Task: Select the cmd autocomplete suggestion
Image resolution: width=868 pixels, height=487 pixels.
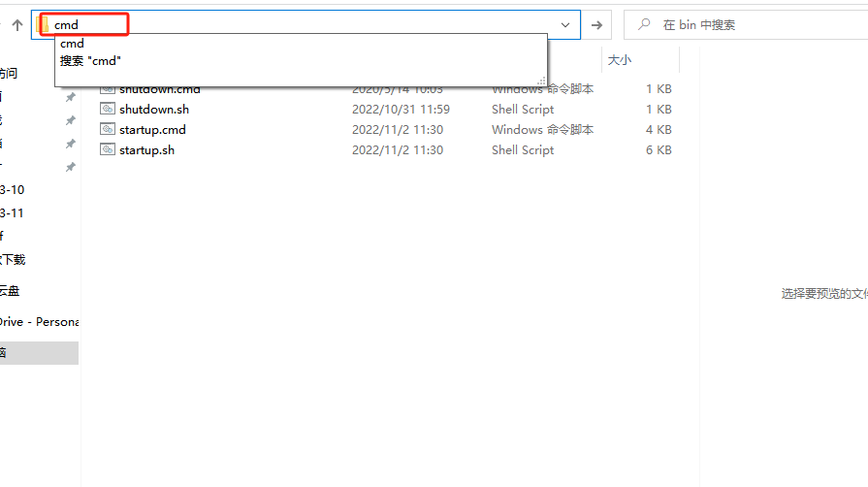Action: click(x=302, y=44)
